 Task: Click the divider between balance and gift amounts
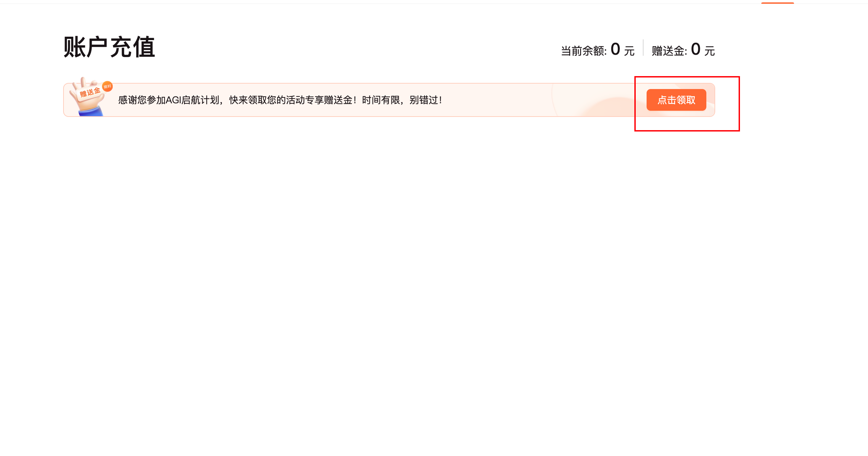(643, 48)
